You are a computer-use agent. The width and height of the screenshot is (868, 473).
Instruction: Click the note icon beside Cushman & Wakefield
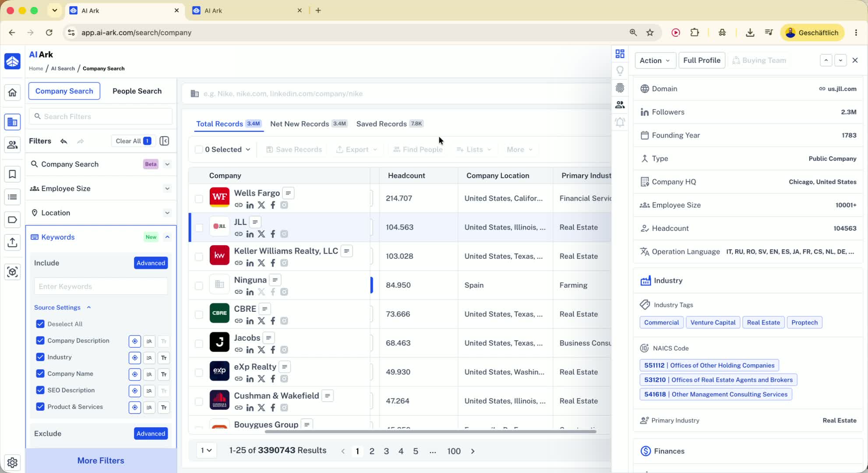click(x=328, y=396)
